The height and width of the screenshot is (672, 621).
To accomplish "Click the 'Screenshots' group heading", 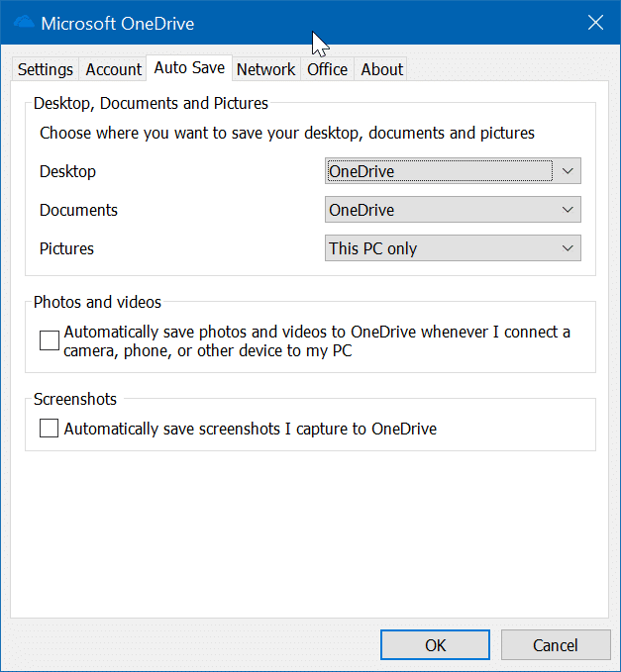I will [75, 399].
